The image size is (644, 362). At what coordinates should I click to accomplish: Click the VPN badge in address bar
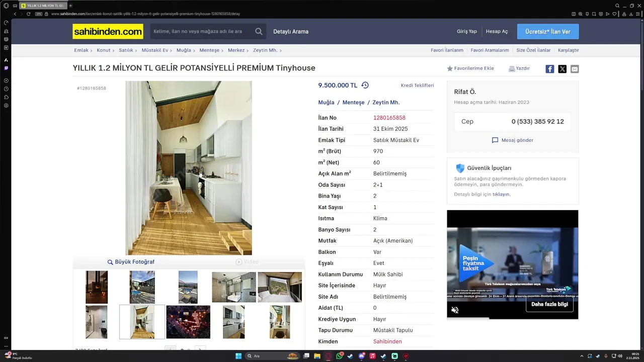pyautogui.click(x=39, y=14)
